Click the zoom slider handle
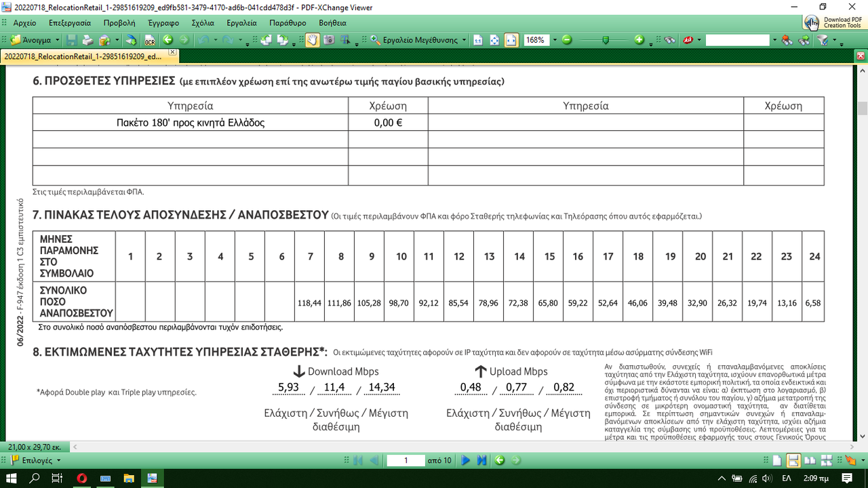 pyautogui.click(x=606, y=40)
